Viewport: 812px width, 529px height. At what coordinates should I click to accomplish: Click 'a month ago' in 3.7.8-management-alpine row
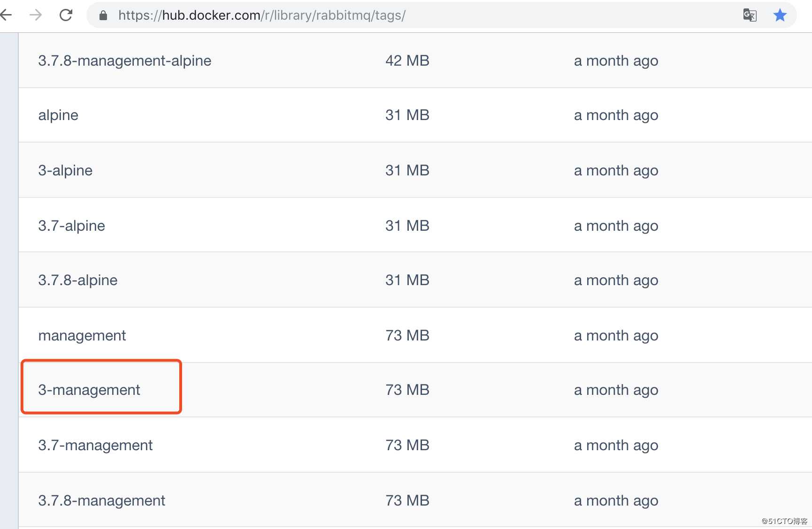click(616, 61)
